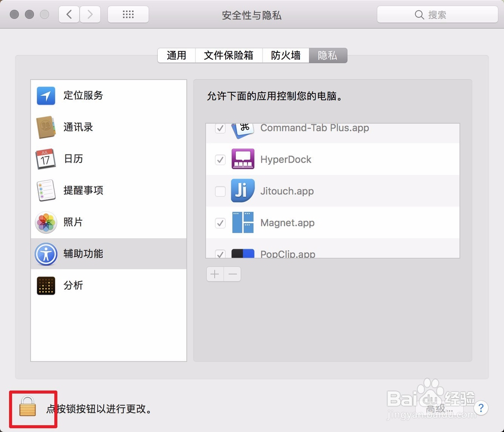Viewport: 504px width, 432px height.
Task: Open the help question mark button
Action: point(481,409)
